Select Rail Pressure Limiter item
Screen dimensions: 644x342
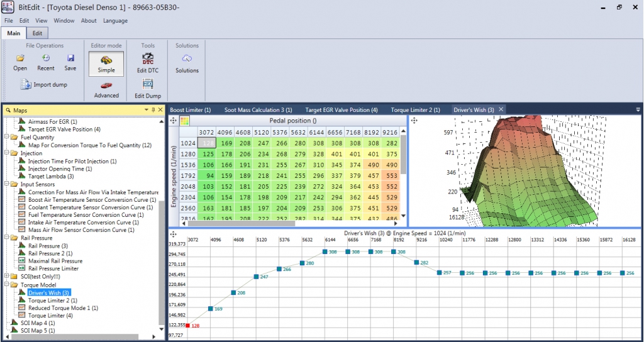point(53,268)
